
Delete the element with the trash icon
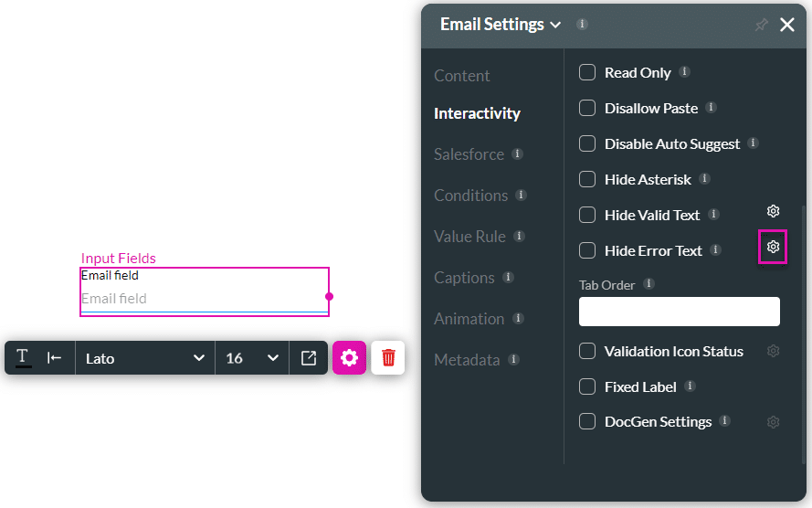(x=388, y=358)
